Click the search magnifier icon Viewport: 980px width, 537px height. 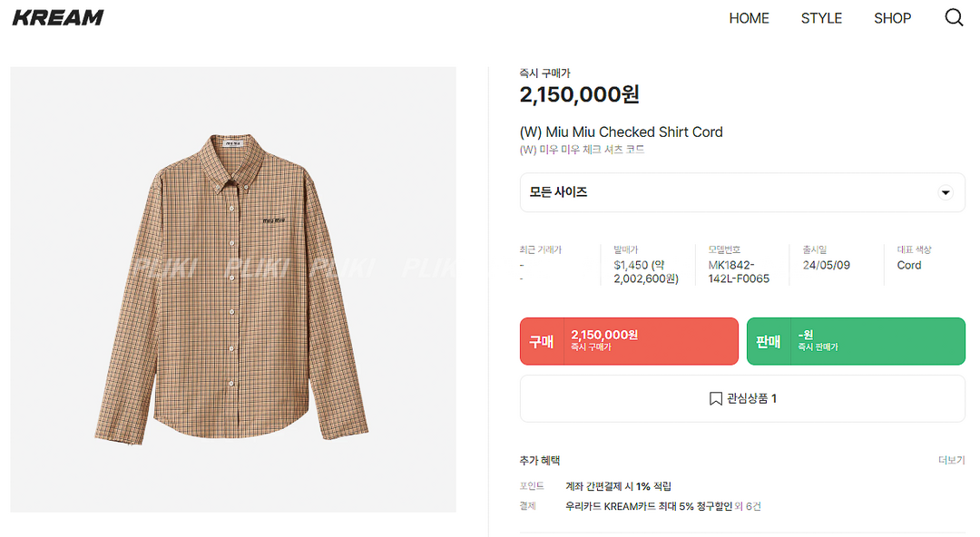tap(954, 18)
